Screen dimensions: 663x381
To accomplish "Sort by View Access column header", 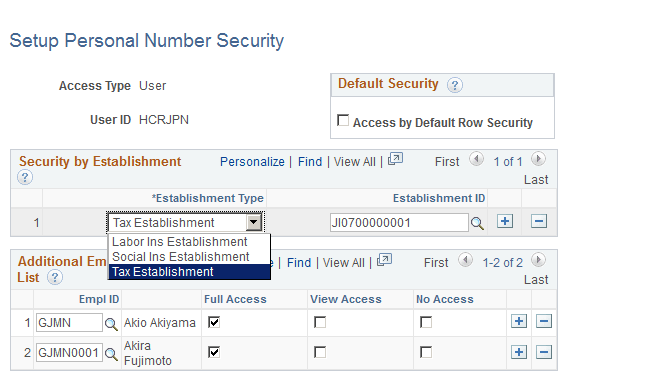I will tap(346, 299).
